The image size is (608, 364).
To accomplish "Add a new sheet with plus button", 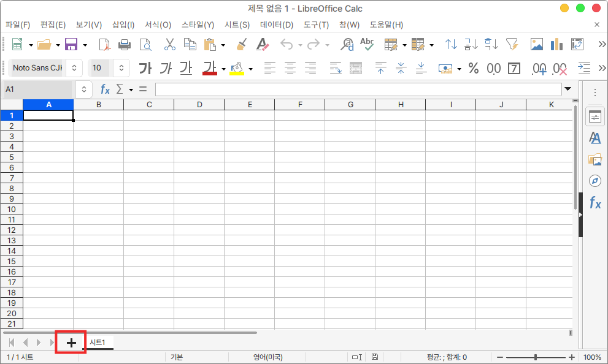I will point(71,343).
